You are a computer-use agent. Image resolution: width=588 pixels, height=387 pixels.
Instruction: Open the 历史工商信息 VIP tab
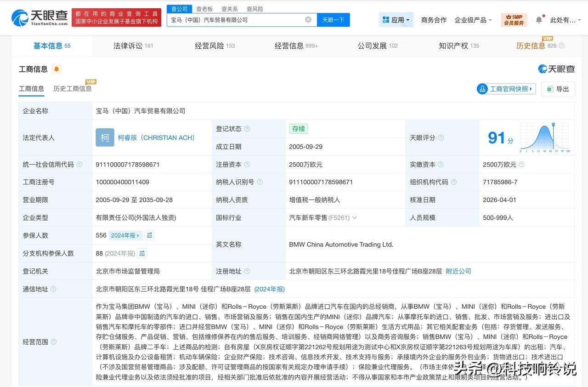[x=72, y=88]
